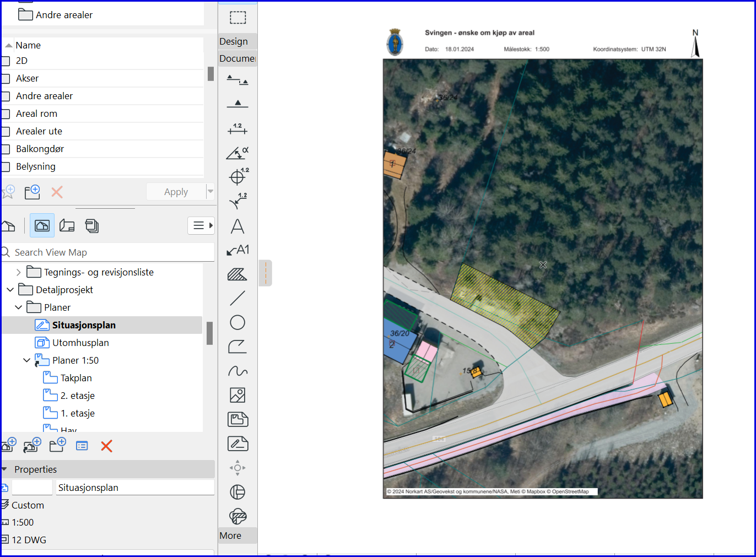The width and height of the screenshot is (756, 557).
Task: Activate the hatched Fill tool
Action: click(x=237, y=274)
